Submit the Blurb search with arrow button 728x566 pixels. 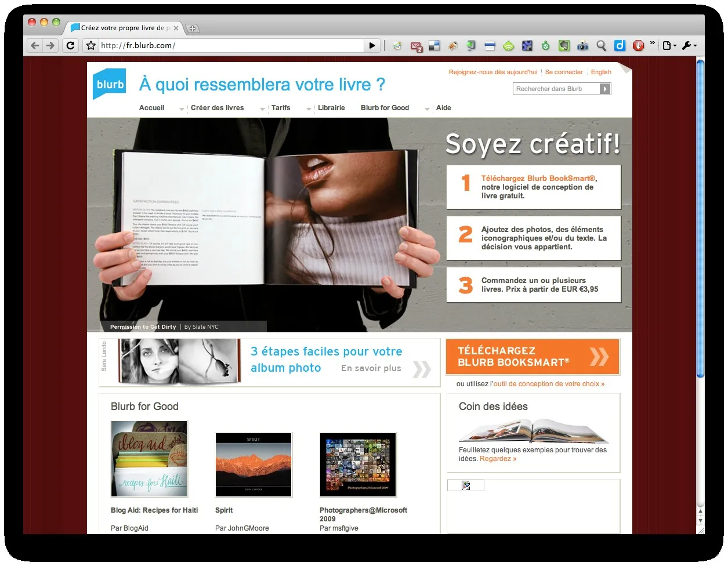click(605, 89)
